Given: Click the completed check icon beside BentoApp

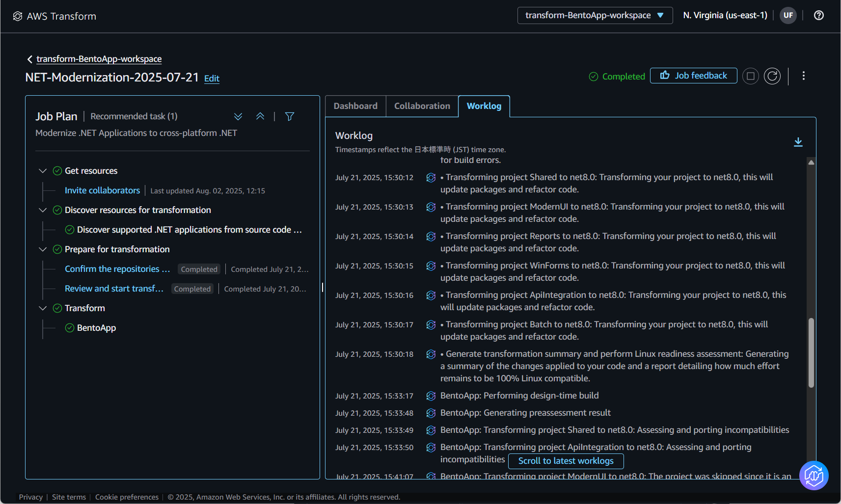Looking at the screenshot, I should point(70,328).
